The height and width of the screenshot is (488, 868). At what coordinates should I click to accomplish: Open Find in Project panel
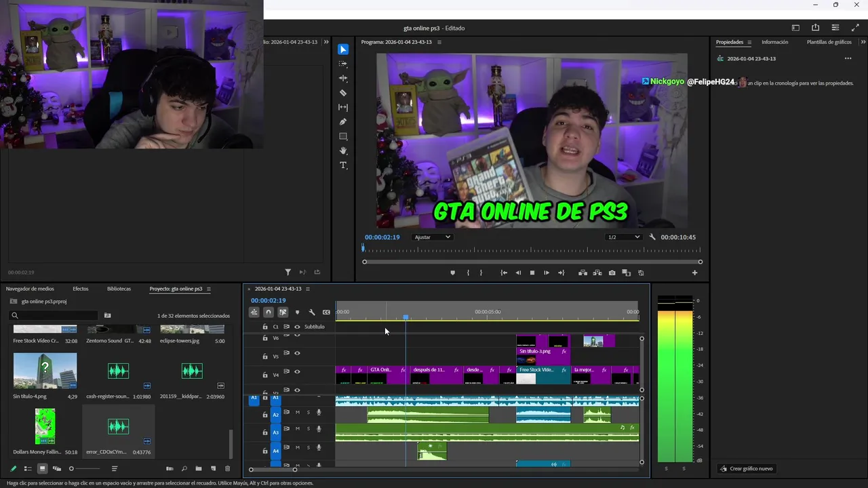184,468
